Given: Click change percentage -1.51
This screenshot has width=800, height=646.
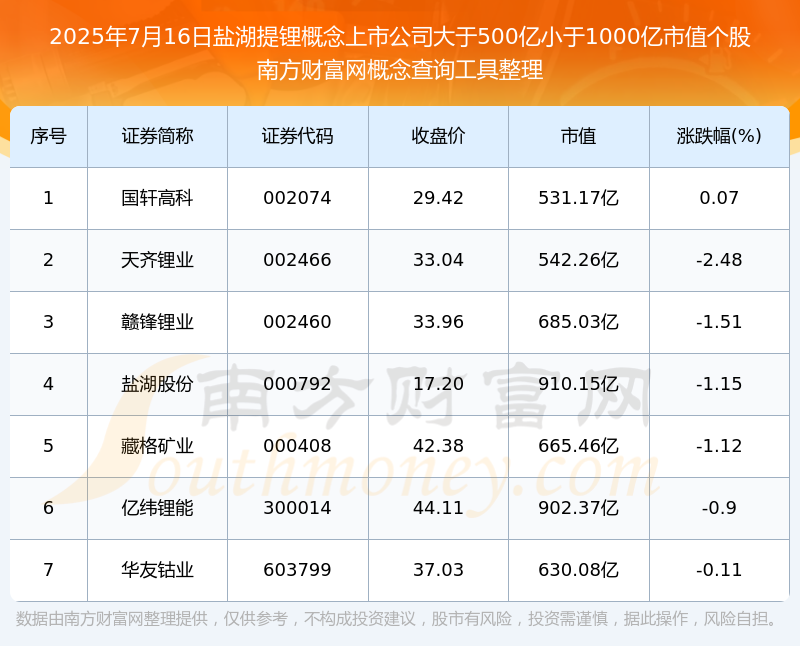Looking at the screenshot, I should 719,322.
